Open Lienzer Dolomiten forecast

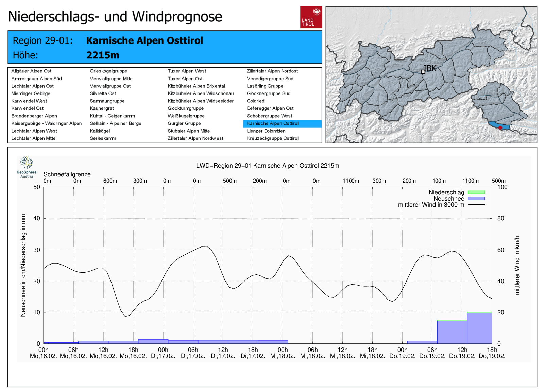point(266,131)
